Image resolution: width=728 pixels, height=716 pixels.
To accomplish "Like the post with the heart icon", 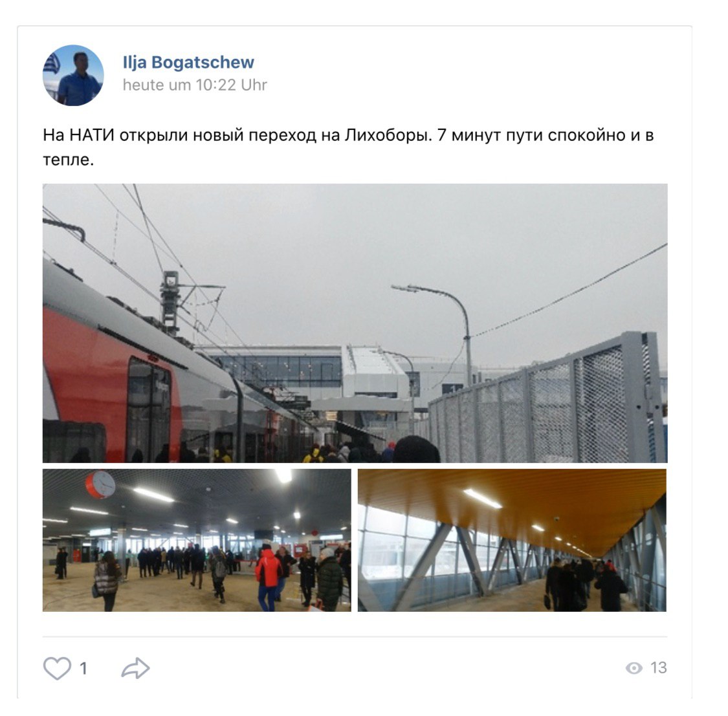I will pyautogui.click(x=57, y=668).
